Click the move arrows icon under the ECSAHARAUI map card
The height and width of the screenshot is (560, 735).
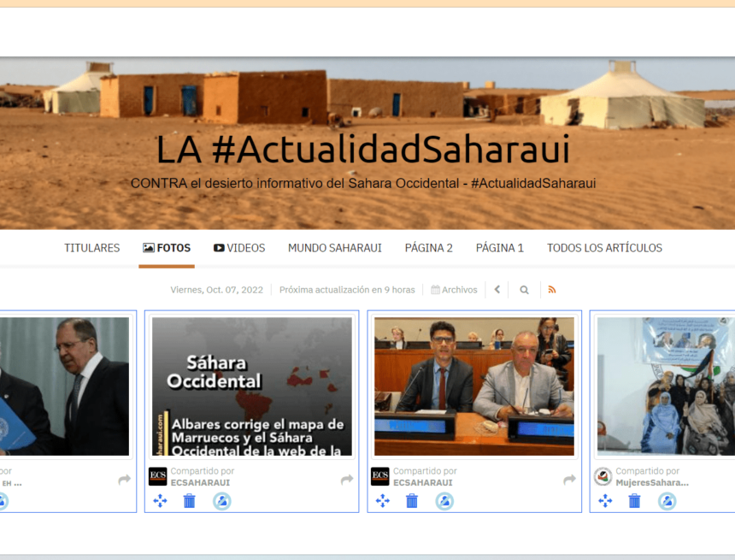[159, 501]
